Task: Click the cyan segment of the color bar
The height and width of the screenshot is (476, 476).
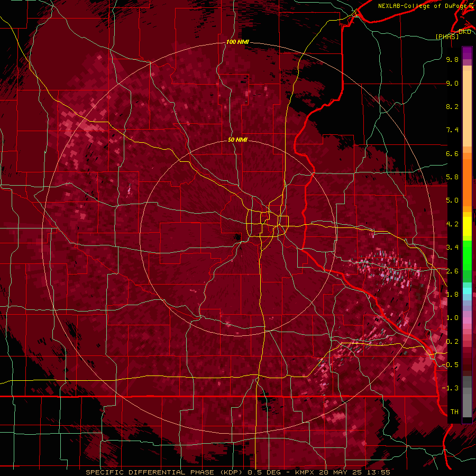Action: pos(467,290)
